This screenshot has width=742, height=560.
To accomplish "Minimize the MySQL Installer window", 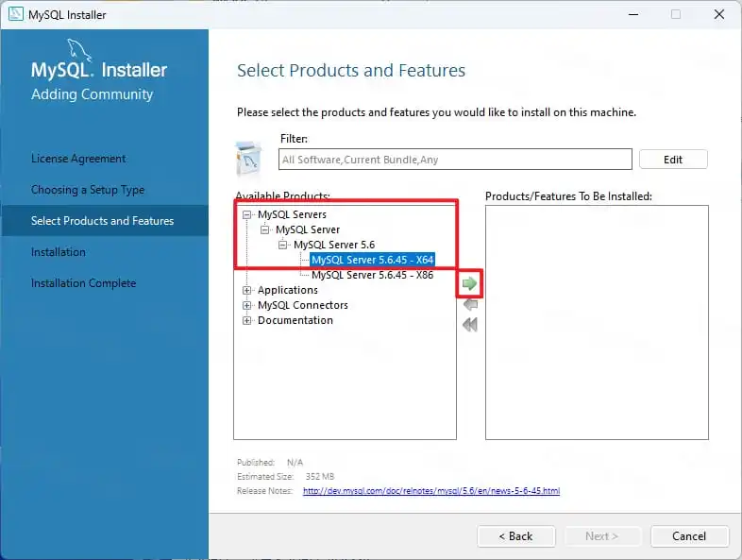I will pos(633,15).
